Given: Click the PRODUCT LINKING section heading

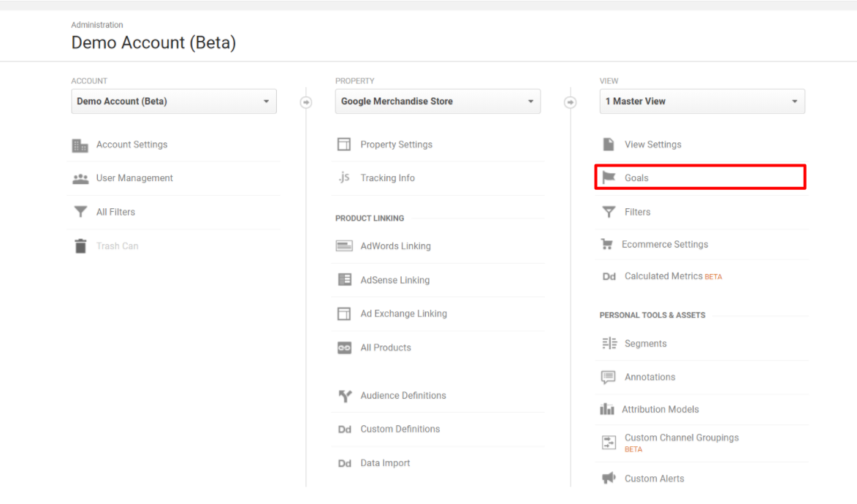Looking at the screenshot, I should click(x=370, y=218).
